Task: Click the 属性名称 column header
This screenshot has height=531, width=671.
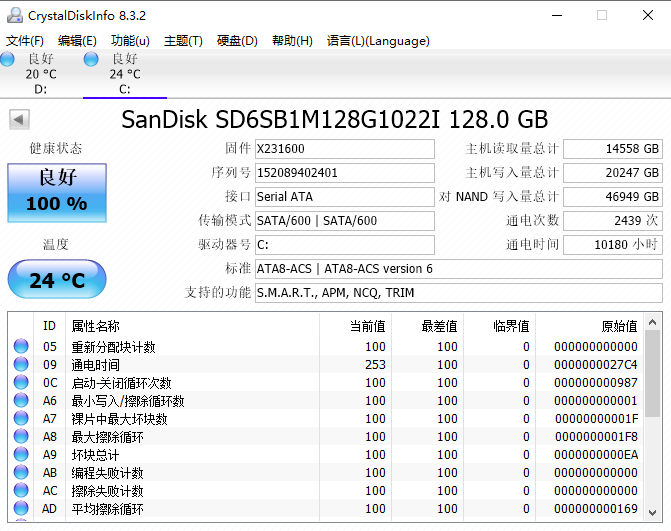Action: pos(193,326)
